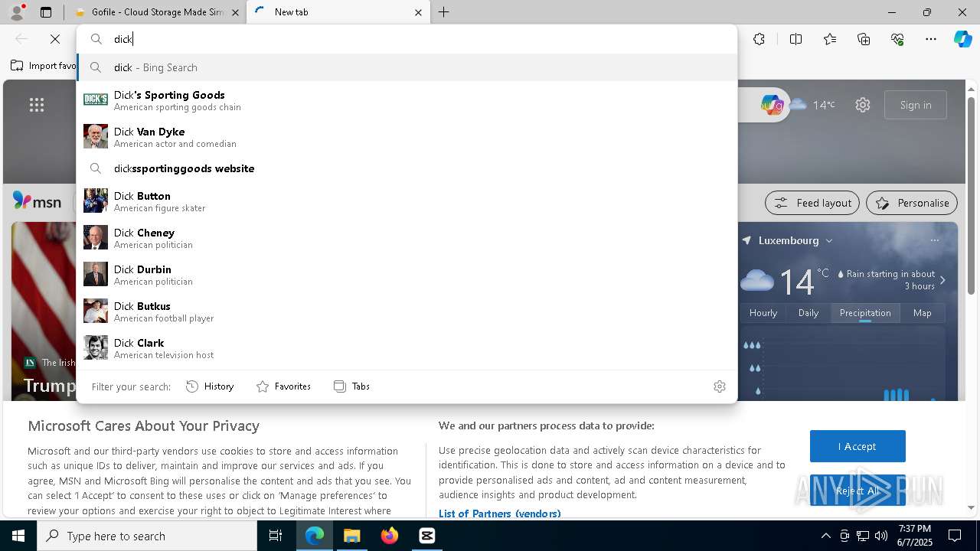Switch weather card to Daily tab
Viewport: 980px width, 551px height.
(808, 313)
